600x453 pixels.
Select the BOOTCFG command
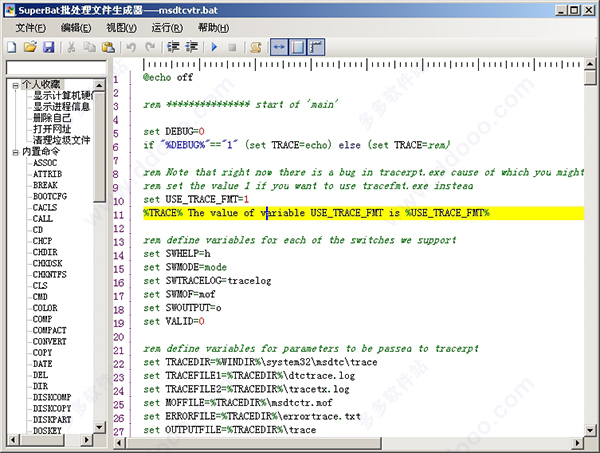pyautogui.click(x=50, y=196)
